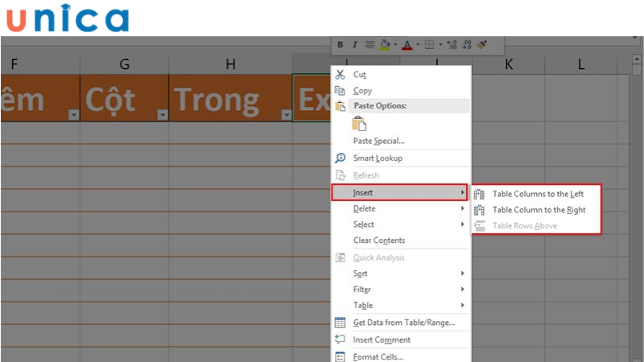Click the Paste clipboard icon under Paste Options
The height and width of the screenshot is (362, 644).
[x=359, y=124]
